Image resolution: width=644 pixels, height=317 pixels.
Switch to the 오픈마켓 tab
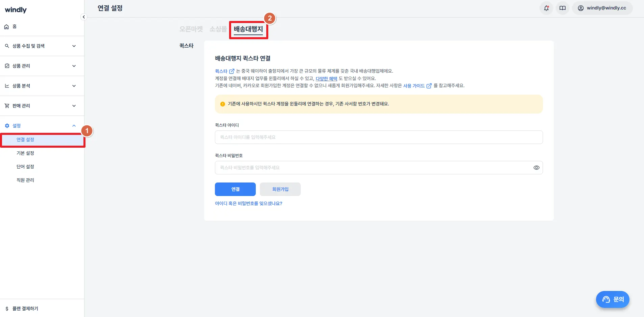pos(191,29)
